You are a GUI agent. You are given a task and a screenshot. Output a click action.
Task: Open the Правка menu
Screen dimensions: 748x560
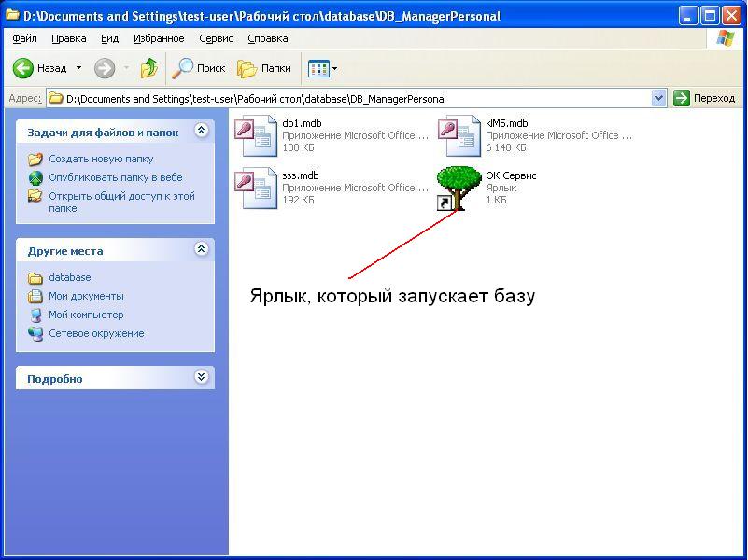[x=69, y=38]
